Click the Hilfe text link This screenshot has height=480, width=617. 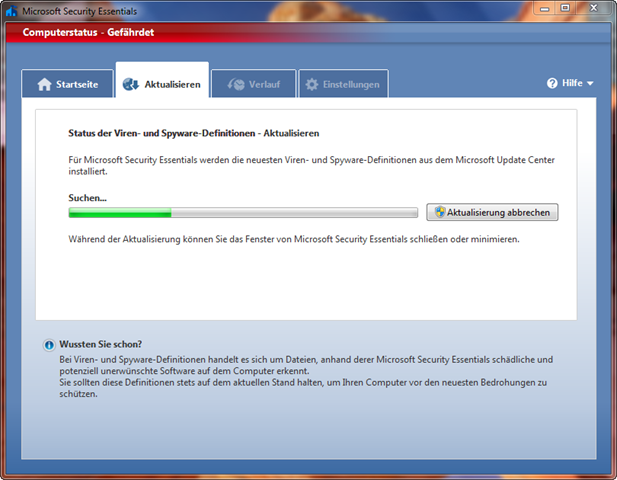click(x=572, y=83)
